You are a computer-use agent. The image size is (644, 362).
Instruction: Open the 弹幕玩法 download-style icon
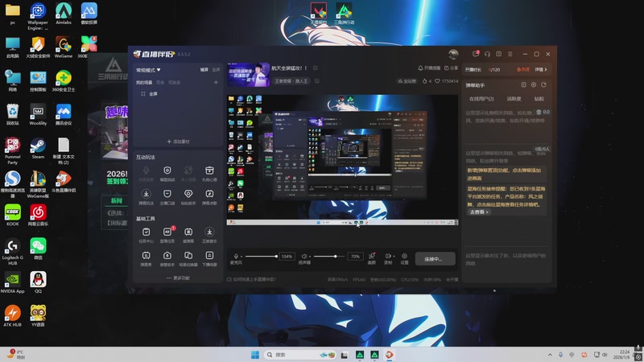tap(146, 196)
